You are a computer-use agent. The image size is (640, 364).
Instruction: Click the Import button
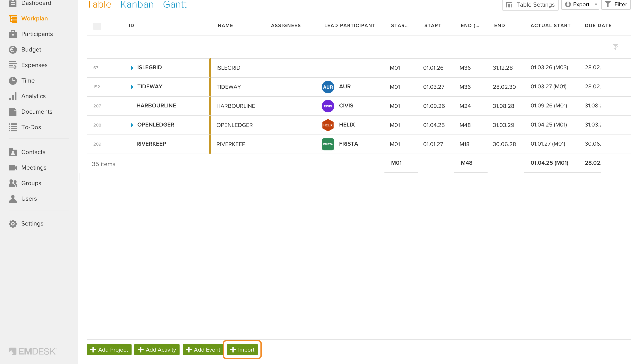coord(242,349)
